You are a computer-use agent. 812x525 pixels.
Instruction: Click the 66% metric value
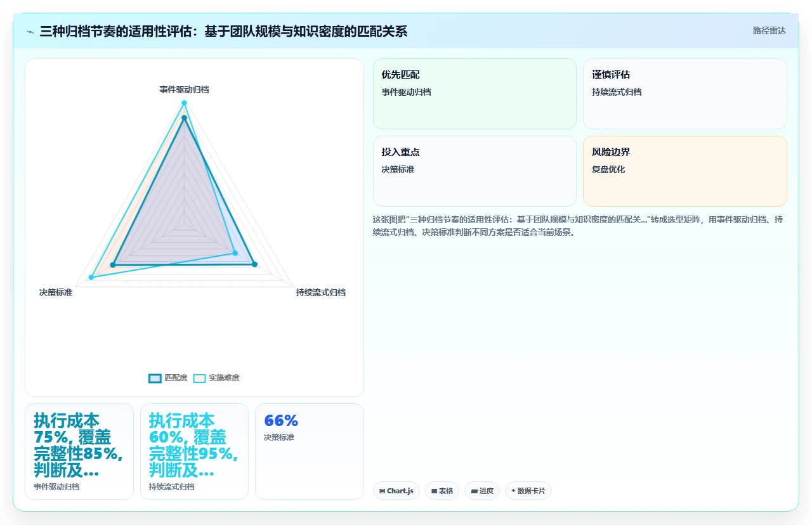[281, 420]
